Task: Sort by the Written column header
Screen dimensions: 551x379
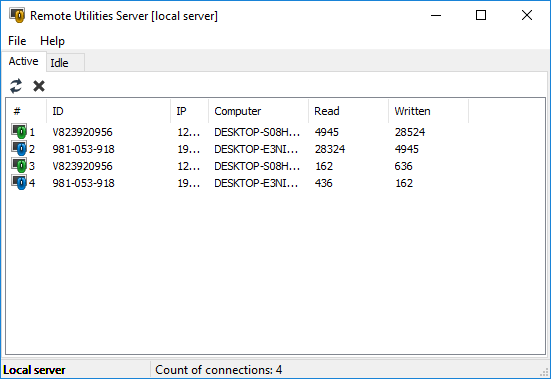Action: click(428, 111)
